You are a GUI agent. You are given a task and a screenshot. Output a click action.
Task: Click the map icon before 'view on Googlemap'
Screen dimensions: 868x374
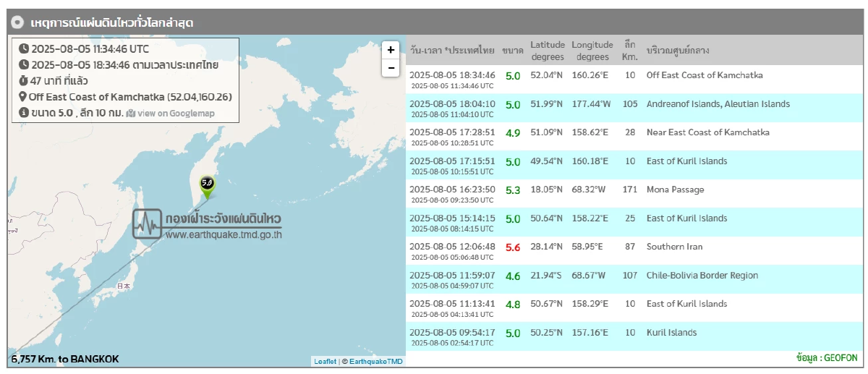tap(131, 114)
